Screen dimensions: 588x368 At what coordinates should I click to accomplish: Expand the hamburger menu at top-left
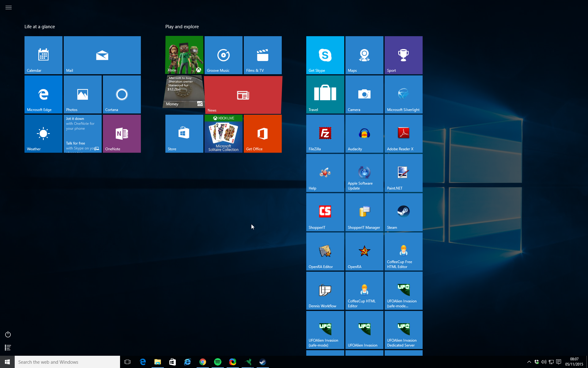coord(9,7)
